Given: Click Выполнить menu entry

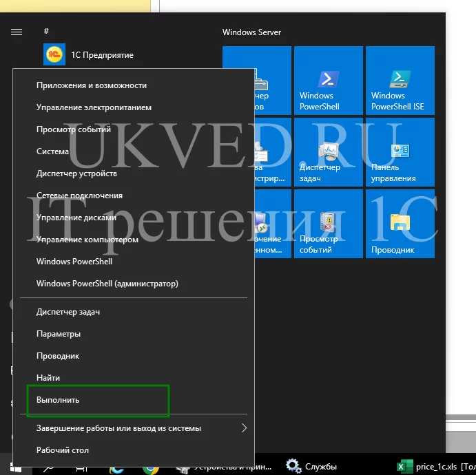Looking at the screenshot, I should (x=134, y=400).
